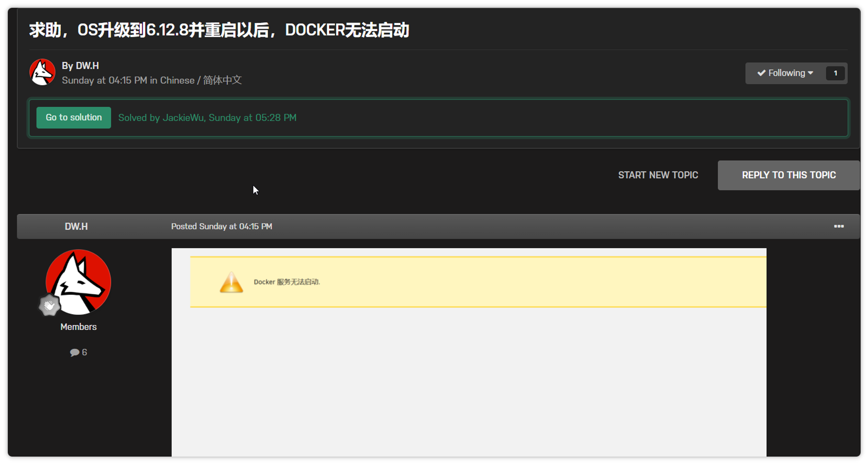Click the Members group label
The width and height of the screenshot is (868, 464).
click(79, 327)
